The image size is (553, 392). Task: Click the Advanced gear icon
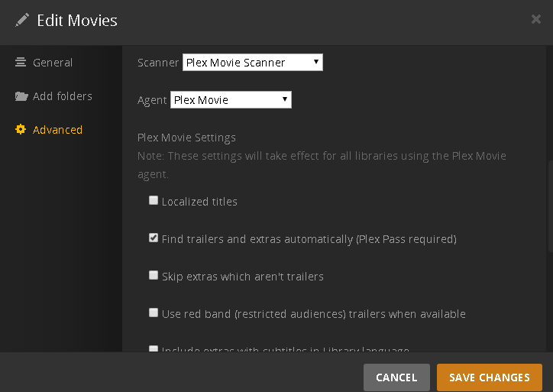tap(21, 130)
